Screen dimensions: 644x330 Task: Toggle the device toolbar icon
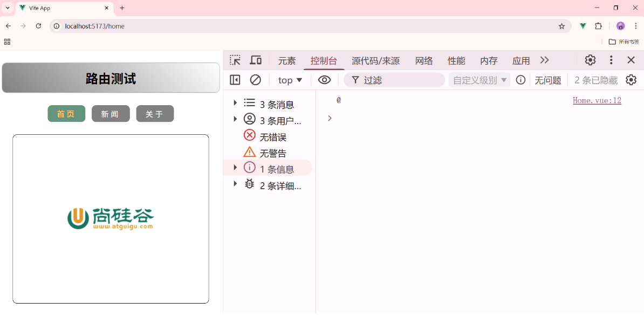(256, 60)
